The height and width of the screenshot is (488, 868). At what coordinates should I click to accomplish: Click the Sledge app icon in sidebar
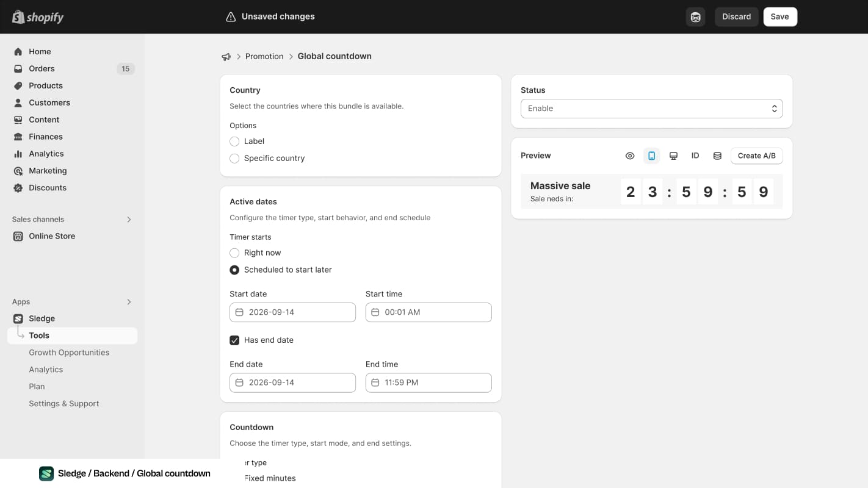pos(18,319)
